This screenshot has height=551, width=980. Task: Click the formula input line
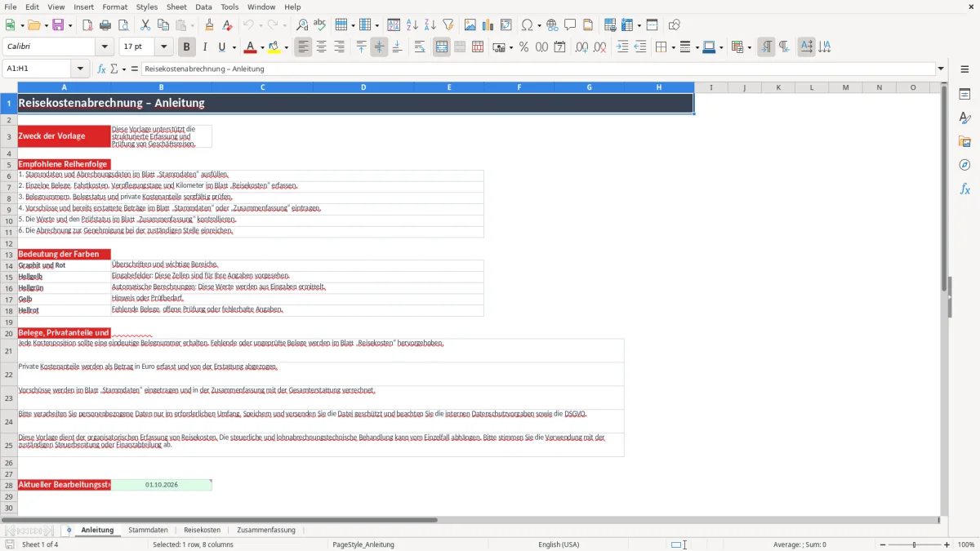538,69
